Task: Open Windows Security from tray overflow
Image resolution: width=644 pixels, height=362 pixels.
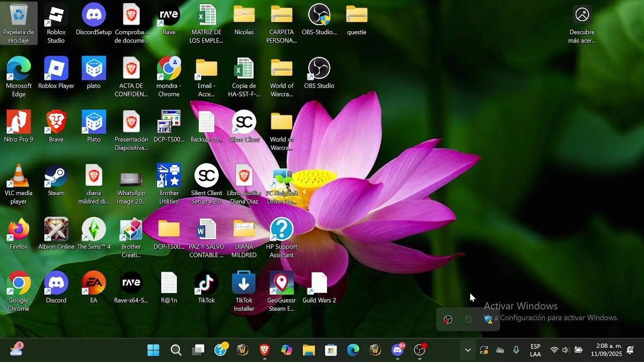Action: click(x=488, y=319)
